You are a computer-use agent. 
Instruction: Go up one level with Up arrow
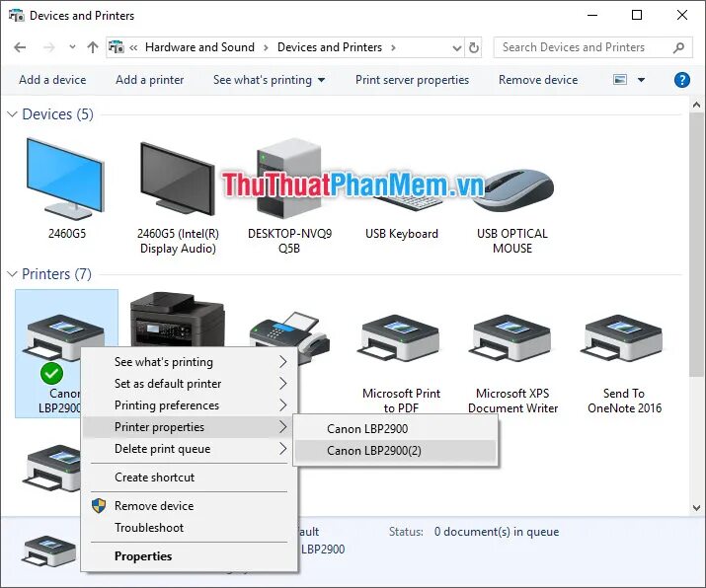(x=93, y=47)
